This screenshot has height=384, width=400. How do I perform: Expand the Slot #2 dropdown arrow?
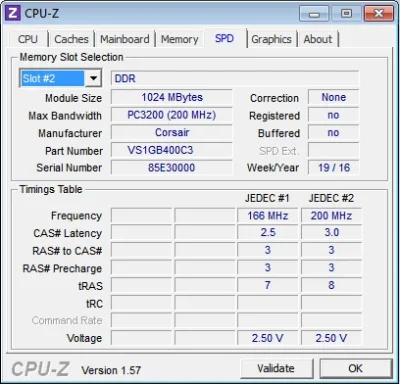tap(93, 78)
